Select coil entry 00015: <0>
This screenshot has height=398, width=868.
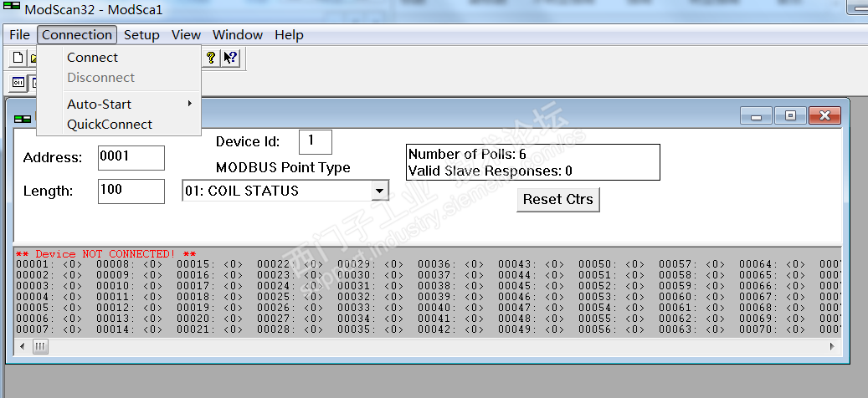210,264
